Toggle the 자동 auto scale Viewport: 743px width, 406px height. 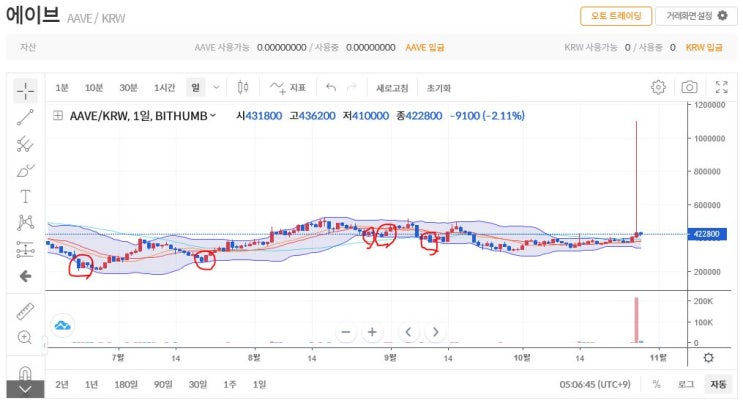tap(718, 384)
